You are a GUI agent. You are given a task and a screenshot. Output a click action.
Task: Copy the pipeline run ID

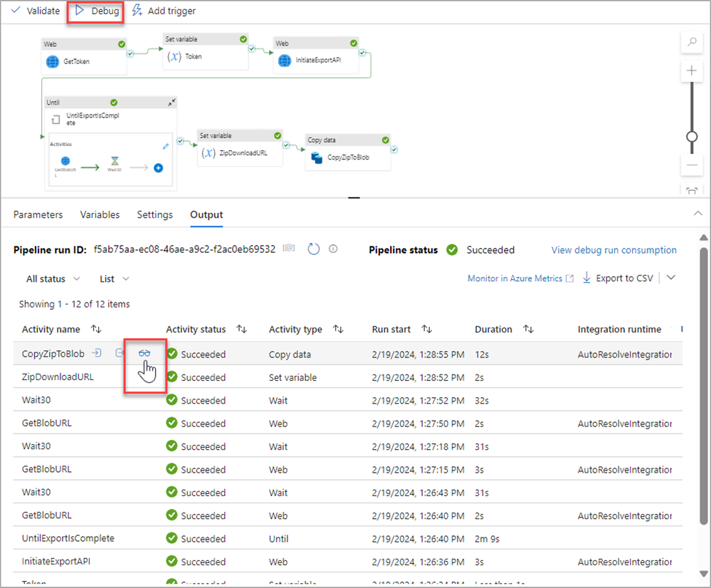coord(289,248)
